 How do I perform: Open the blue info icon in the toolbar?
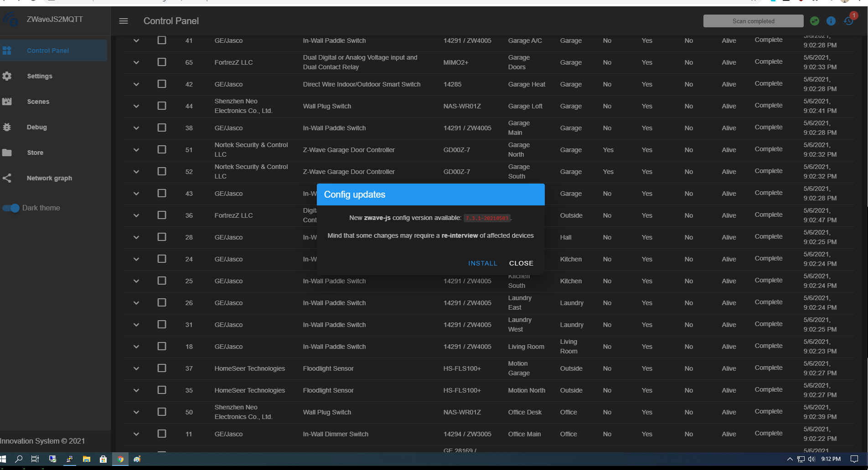tap(831, 20)
